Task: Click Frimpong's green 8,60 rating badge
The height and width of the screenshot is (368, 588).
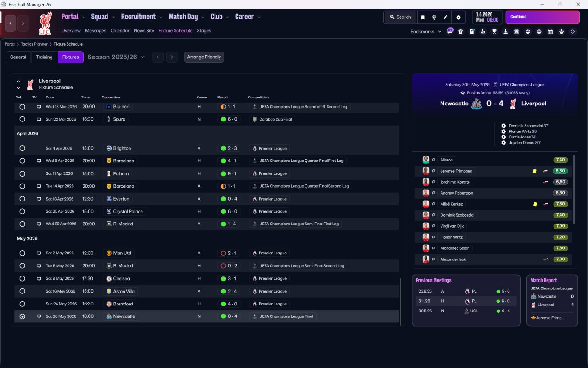Action: (x=560, y=171)
